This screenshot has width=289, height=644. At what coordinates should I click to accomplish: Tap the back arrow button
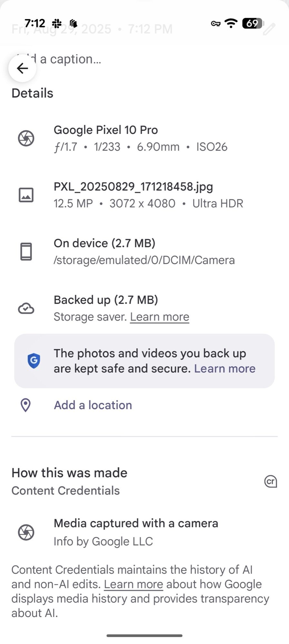[x=22, y=68]
